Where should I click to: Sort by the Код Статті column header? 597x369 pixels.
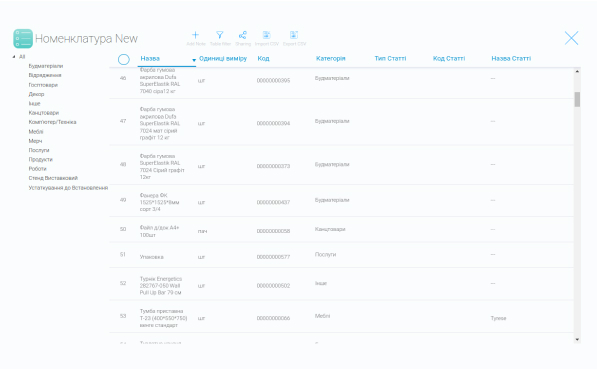(449, 59)
